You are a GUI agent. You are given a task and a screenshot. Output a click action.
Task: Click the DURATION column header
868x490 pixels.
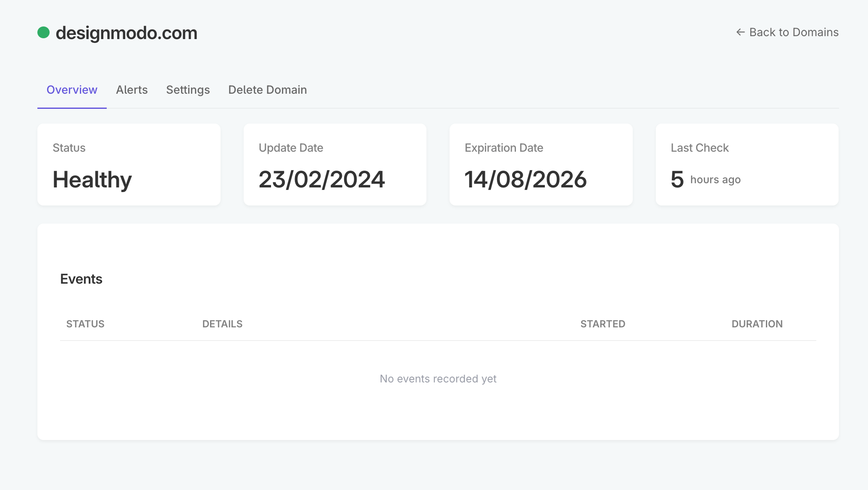click(x=757, y=324)
